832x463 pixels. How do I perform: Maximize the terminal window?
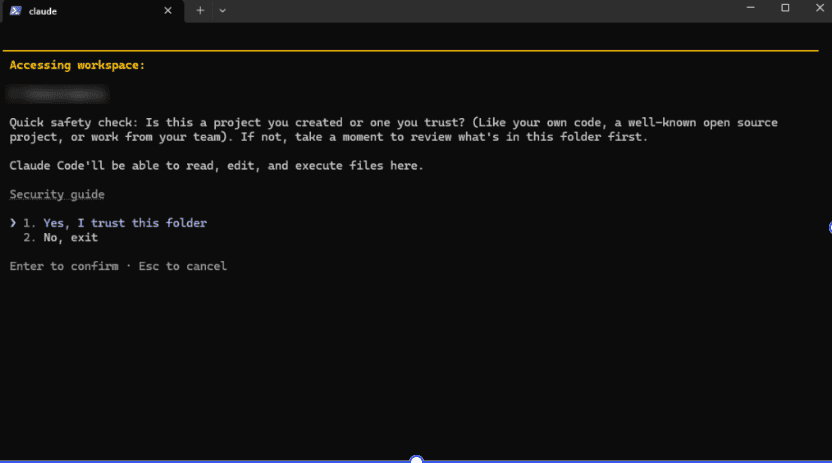(785, 8)
